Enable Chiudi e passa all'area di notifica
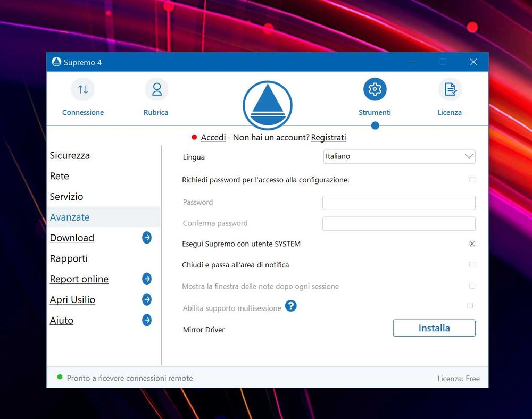 (472, 264)
